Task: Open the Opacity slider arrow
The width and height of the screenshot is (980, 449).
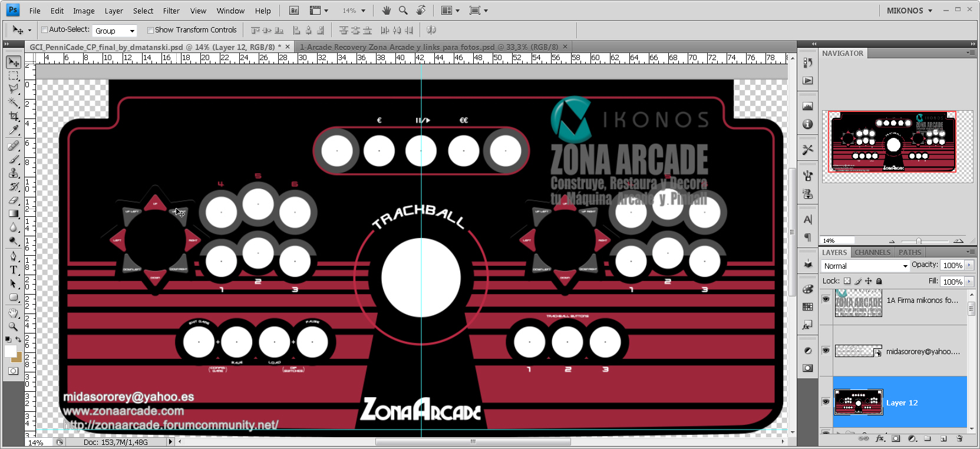Action: click(969, 265)
